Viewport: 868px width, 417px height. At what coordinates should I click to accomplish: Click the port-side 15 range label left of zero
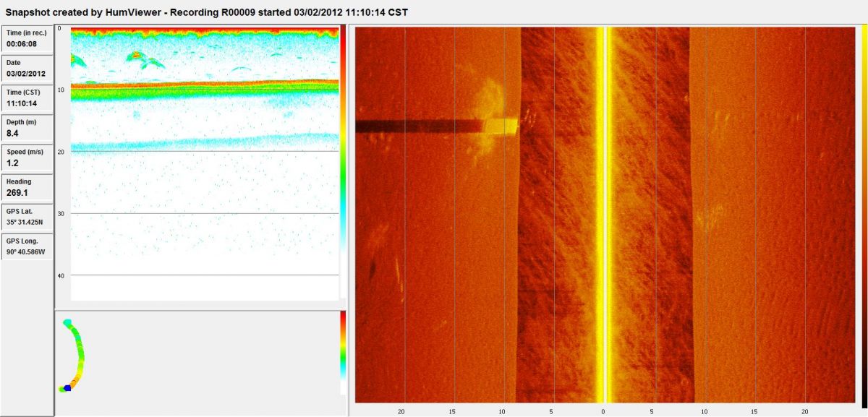pos(453,411)
